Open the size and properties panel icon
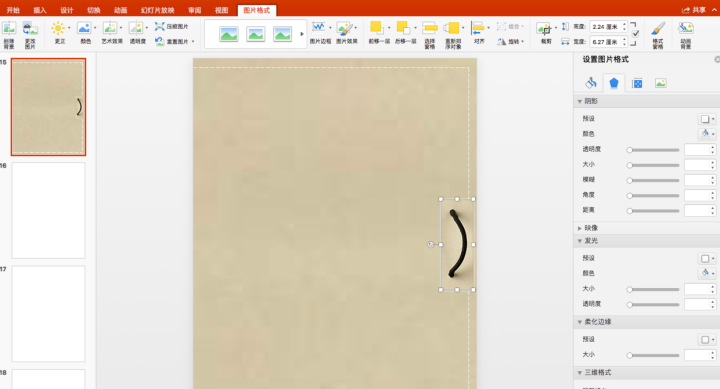Viewport: 720px width, 389px height. [x=637, y=83]
